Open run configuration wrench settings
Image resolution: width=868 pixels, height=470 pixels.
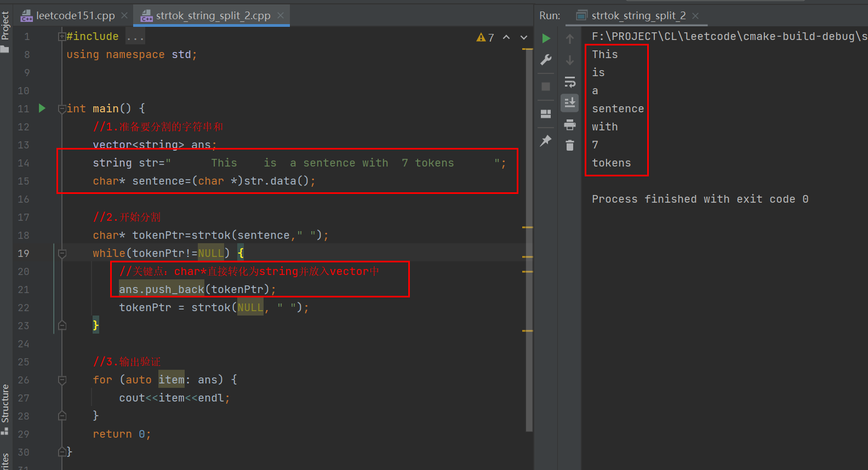(x=546, y=60)
